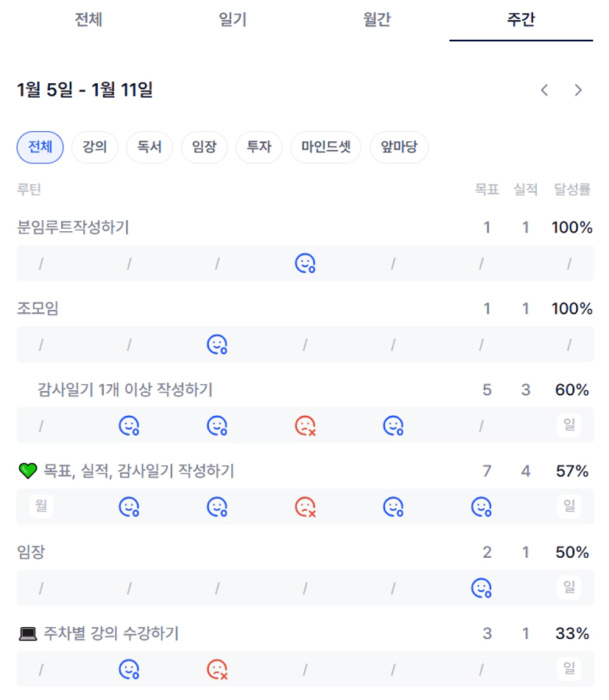Click the 월 badge in 목표, 실적 row

tap(41, 506)
